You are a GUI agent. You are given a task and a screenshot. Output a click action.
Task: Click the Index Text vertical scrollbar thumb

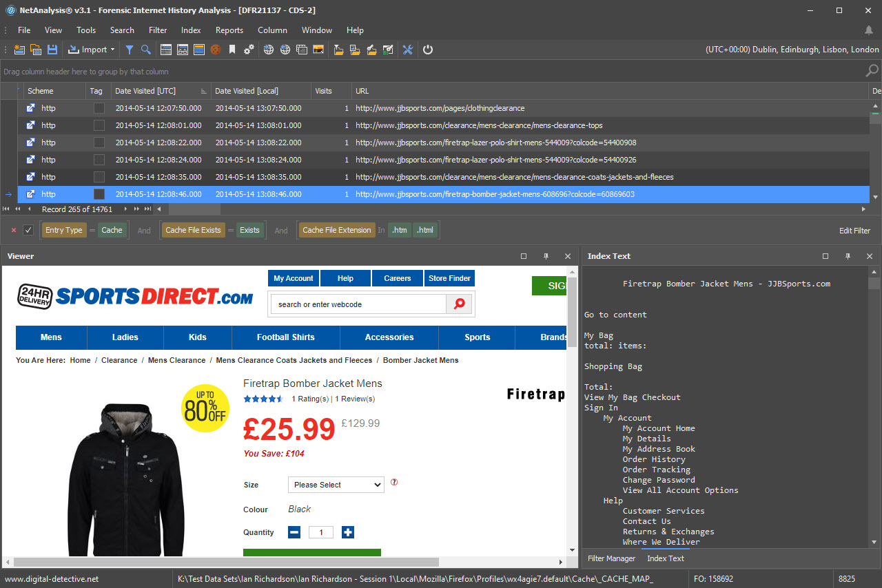pyautogui.click(x=874, y=284)
